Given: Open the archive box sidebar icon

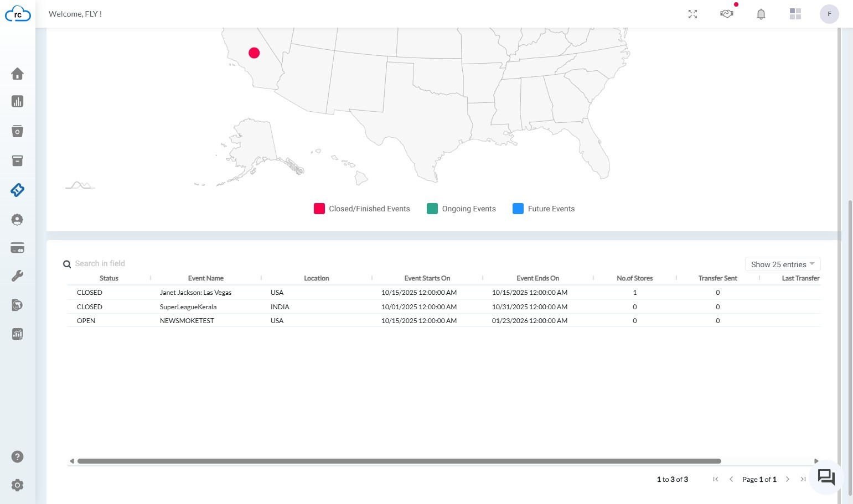Looking at the screenshot, I should click(x=17, y=160).
